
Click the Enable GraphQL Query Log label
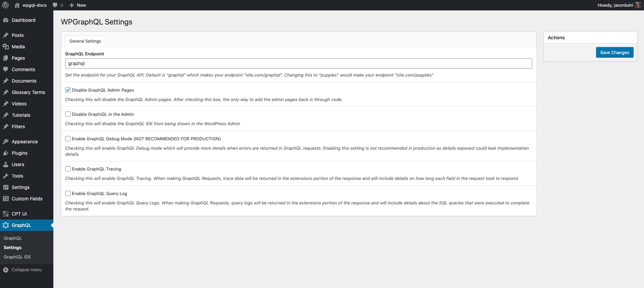coord(99,193)
